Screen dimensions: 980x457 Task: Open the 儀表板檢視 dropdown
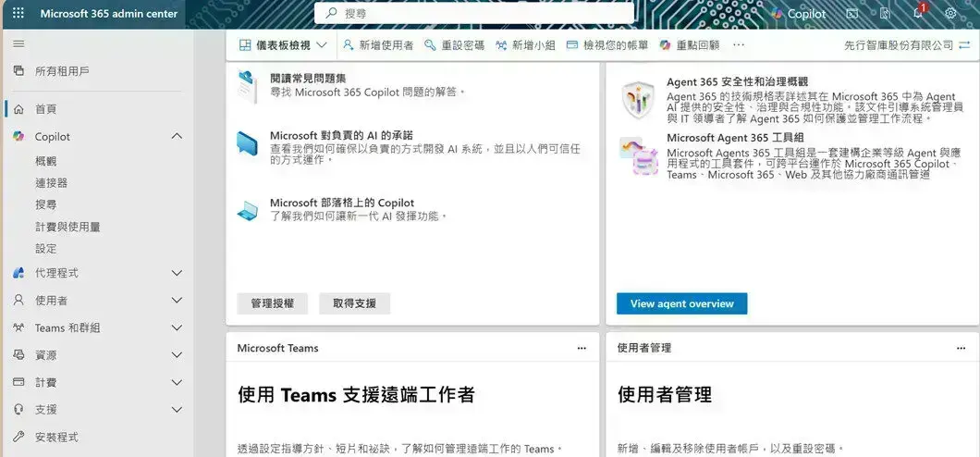click(284, 45)
